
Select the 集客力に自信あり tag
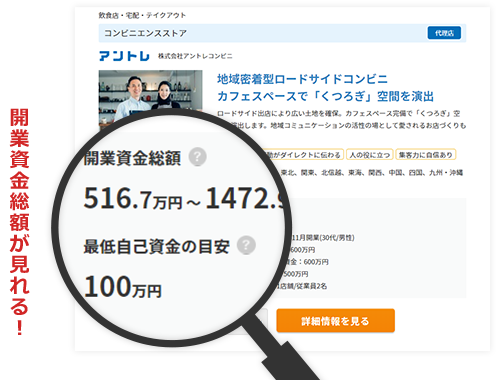426,155
